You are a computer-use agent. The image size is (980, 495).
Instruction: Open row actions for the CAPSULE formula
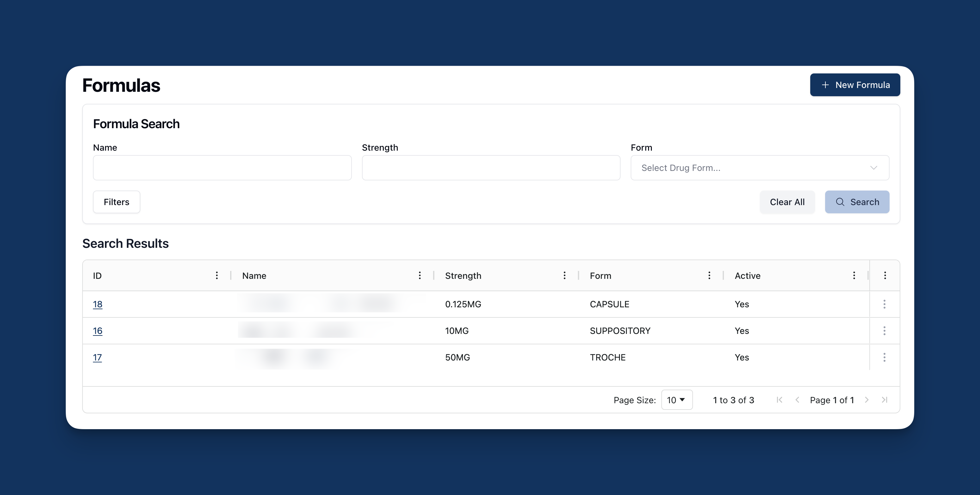(x=885, y=304)
